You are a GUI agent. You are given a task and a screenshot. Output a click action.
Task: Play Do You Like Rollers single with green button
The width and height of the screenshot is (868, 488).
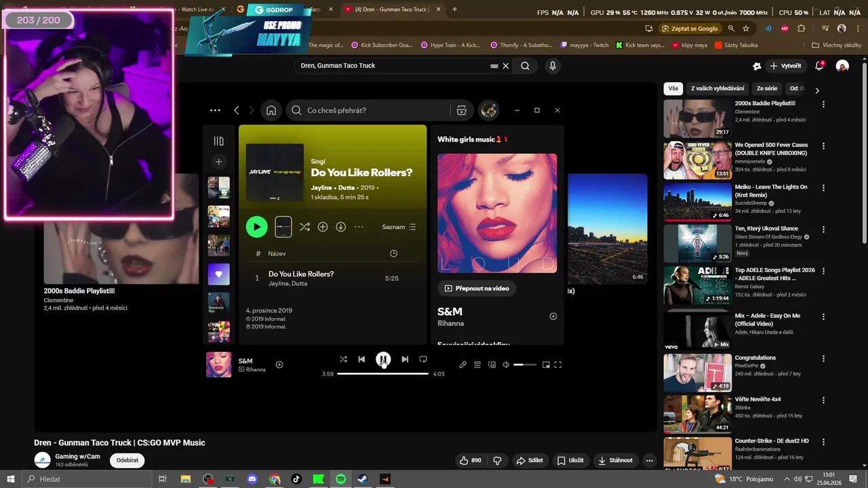click(256, 227)
